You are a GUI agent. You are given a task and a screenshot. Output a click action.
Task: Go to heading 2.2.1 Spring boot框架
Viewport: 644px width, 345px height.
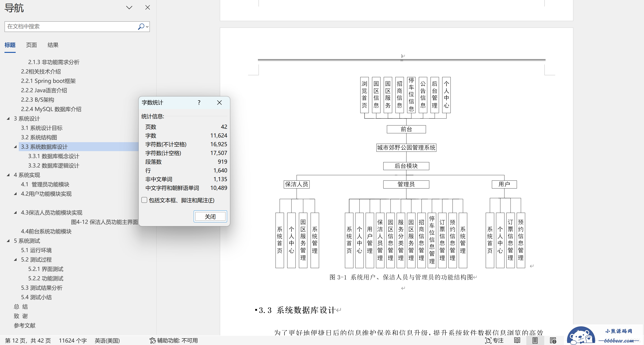[x=48, y=81]
